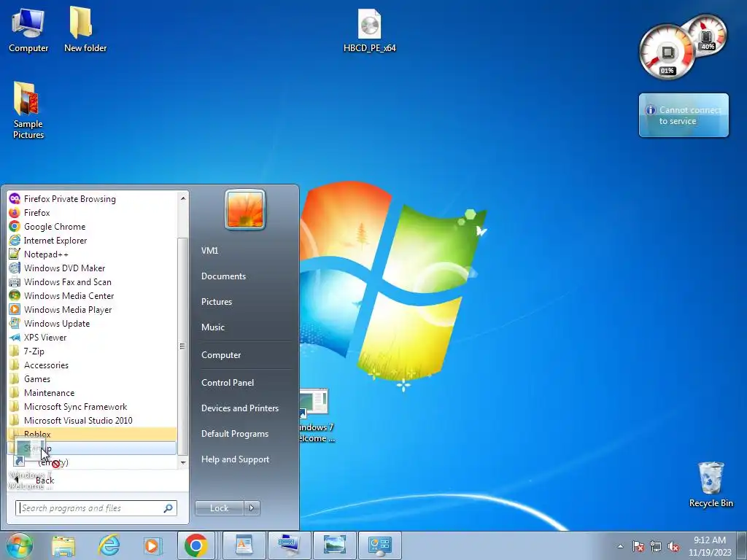
Task: Select the Computer desktop icon
Action: tap(28, 31)
